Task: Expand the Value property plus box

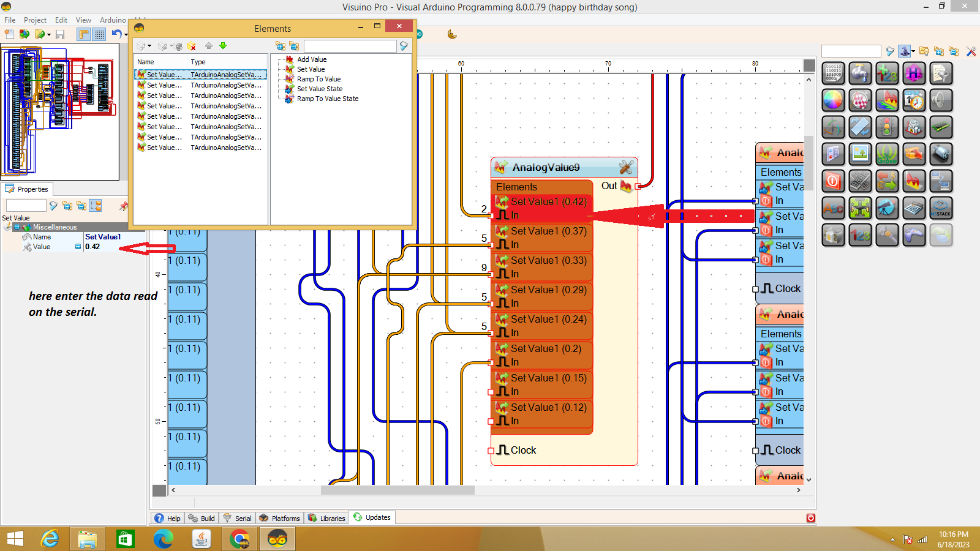Action: [x=78, y=247]
